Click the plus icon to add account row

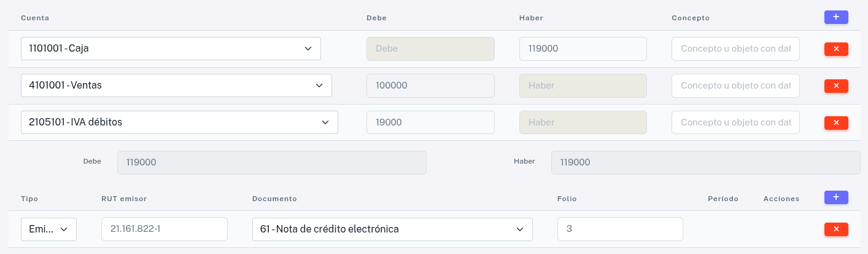point(835,17)
